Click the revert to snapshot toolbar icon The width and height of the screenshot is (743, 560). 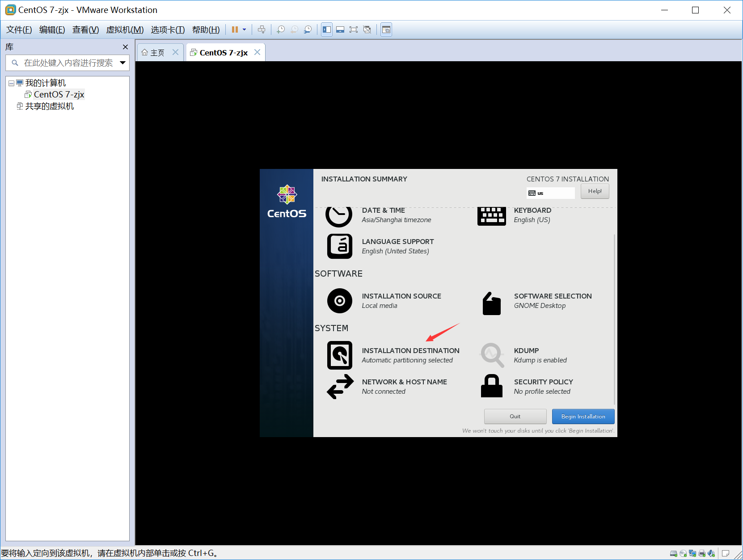pyautogui.click(x=294, y=30)
